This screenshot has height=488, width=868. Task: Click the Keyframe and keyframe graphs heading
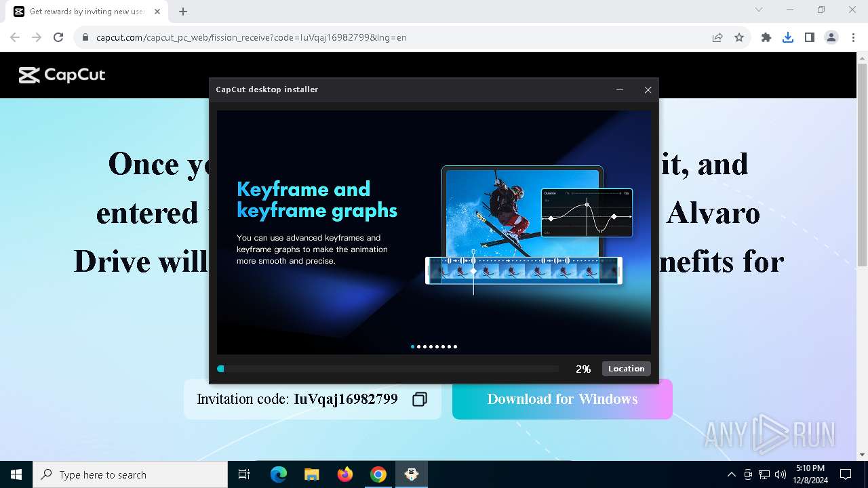pyautogui.click(x=317, y=199)
